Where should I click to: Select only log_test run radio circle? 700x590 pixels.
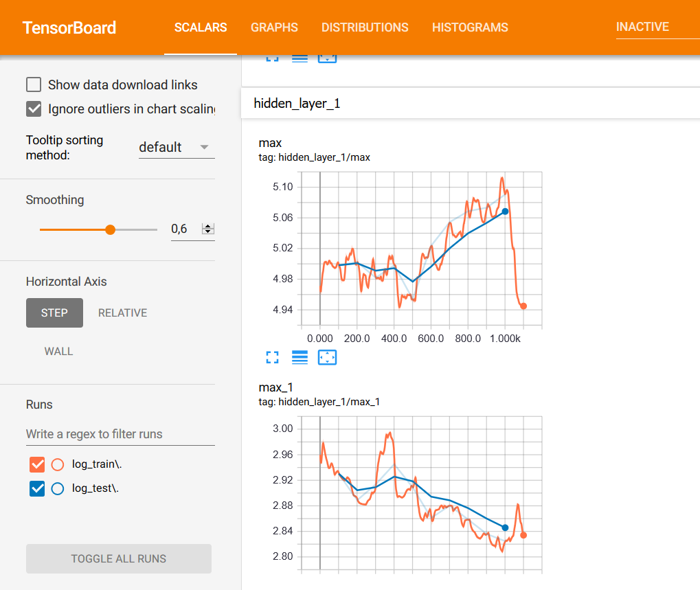pyautogui.click(x=58, y=489)
